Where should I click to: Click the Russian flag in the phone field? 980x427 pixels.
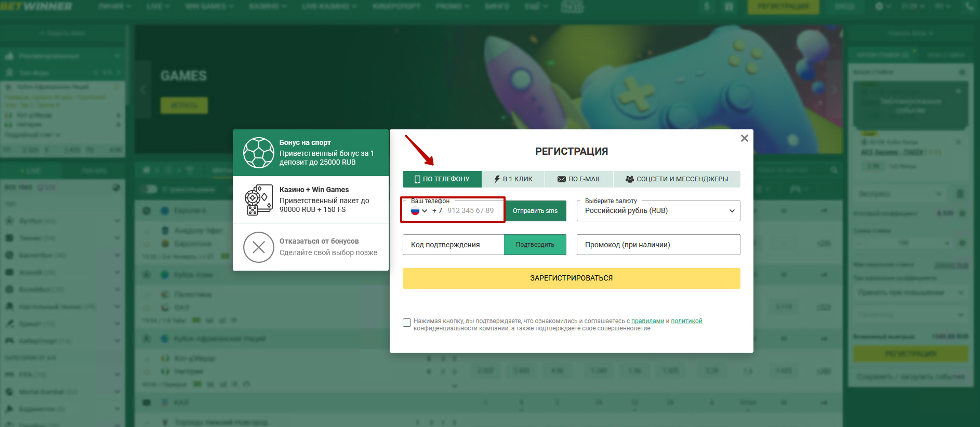coord(415,211)
